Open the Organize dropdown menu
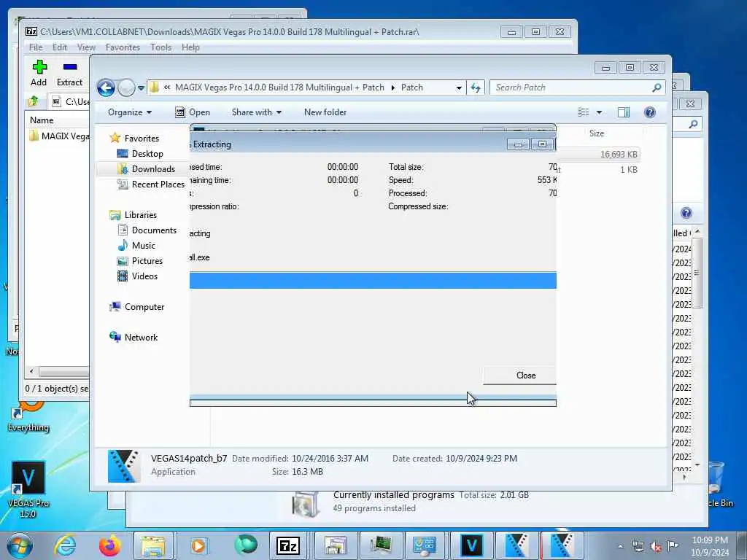This screenshot has width=747, height=560. [x=130, y=112]
